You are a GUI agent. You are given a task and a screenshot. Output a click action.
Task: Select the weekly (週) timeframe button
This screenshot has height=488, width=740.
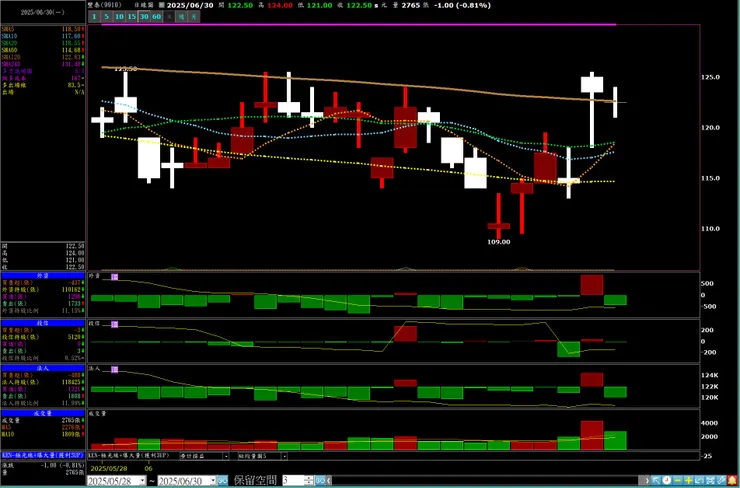click(x=181, y=17)
